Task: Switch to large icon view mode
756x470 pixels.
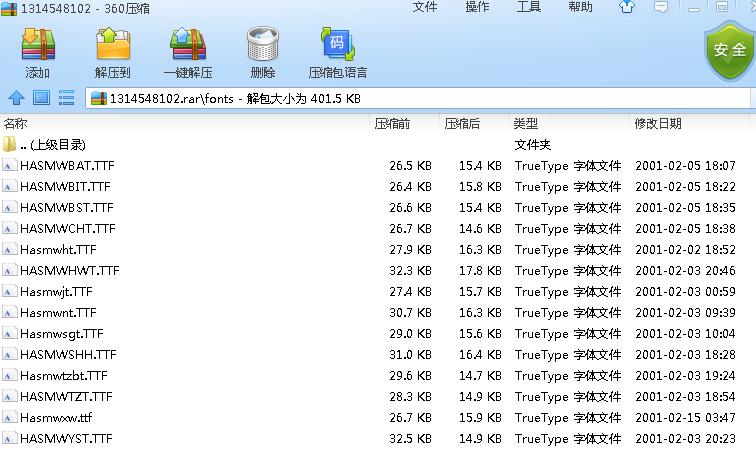Action: pyautogui.click(x=41, y=98)
